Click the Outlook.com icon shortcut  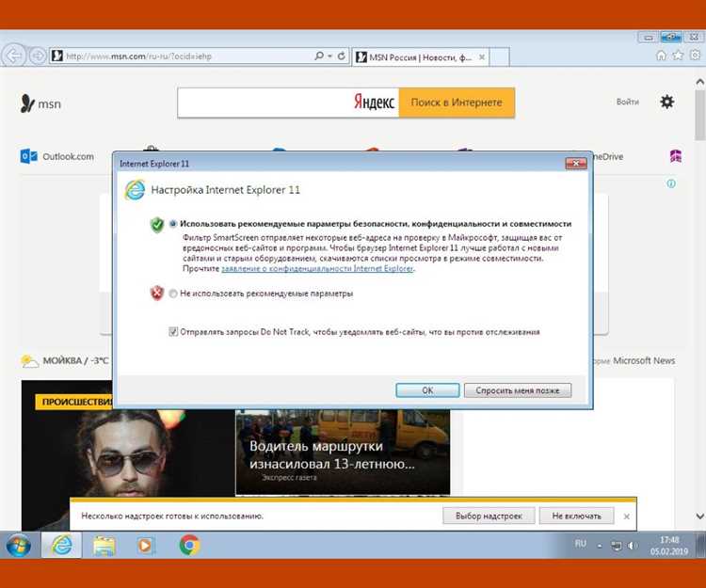pyautogui.click(x=29, y=156)
